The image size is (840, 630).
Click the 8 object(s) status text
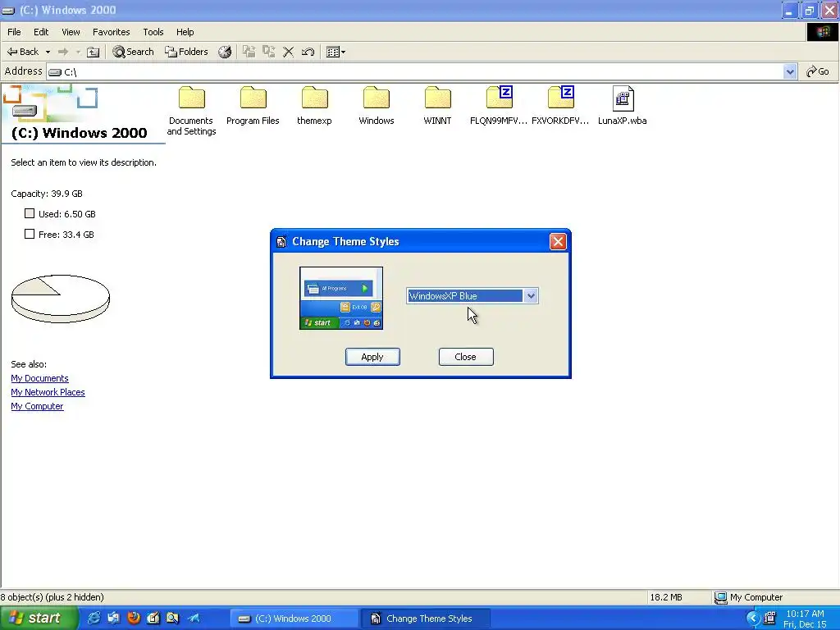(x=52, y=597)
